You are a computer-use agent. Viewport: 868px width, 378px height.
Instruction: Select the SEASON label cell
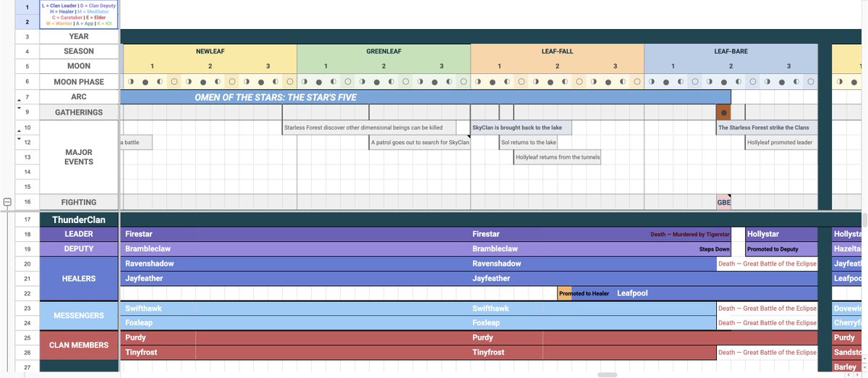(x=79, y=51)
